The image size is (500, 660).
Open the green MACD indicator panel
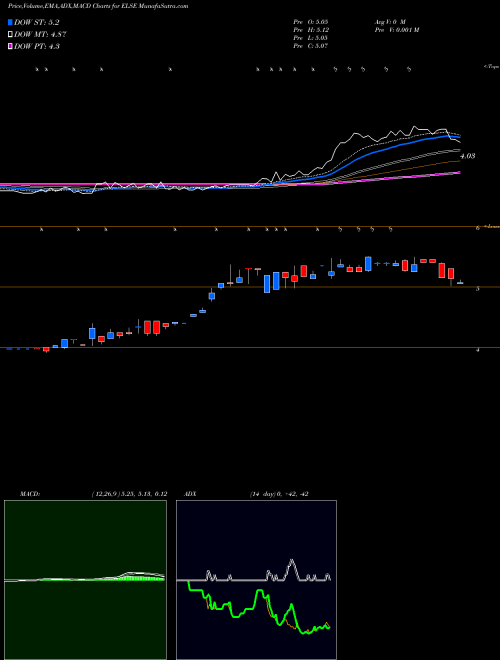85,580
